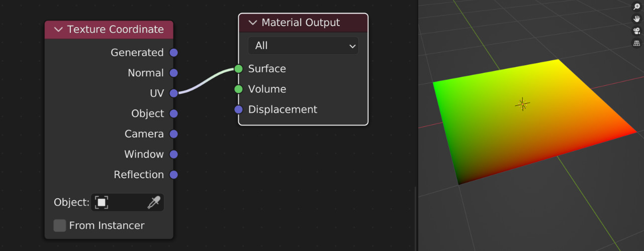
Task: Click the From Instancer label
Action: coord(107,225)
